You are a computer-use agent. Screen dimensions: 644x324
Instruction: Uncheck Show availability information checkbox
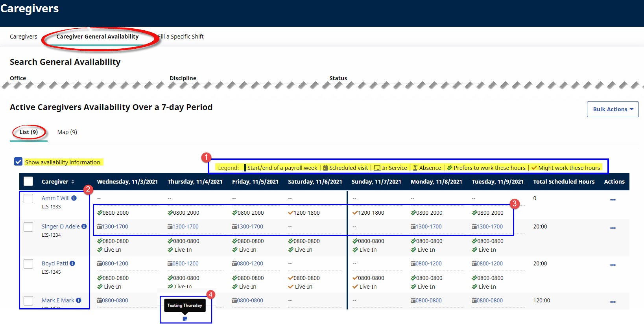tap(18, 162)
